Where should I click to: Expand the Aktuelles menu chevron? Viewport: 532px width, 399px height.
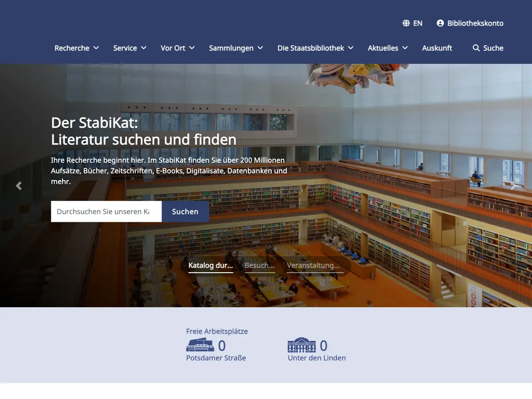pos(405,48)
